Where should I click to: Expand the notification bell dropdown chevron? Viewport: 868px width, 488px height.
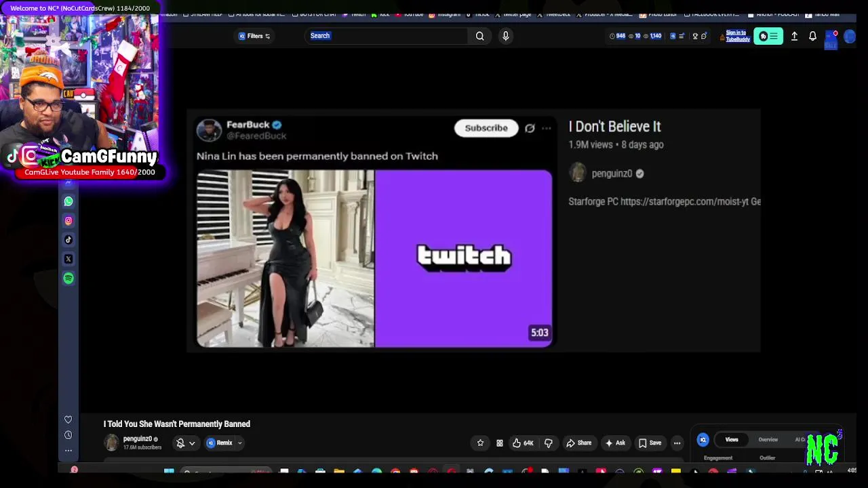[192, 443]
